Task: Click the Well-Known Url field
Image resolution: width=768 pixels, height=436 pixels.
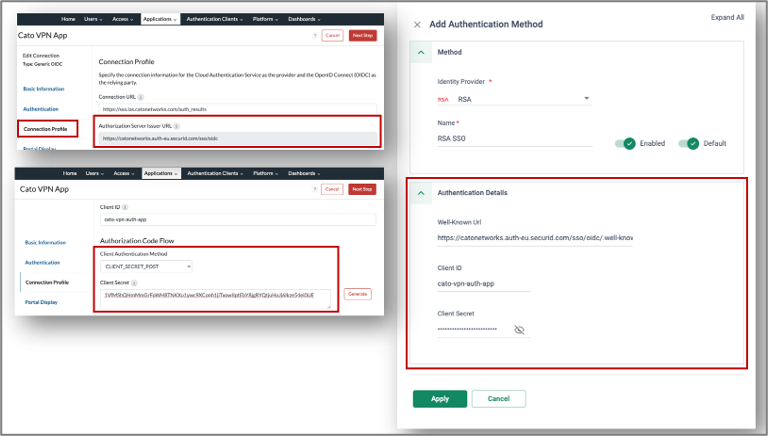Action: tap(535, 238)
